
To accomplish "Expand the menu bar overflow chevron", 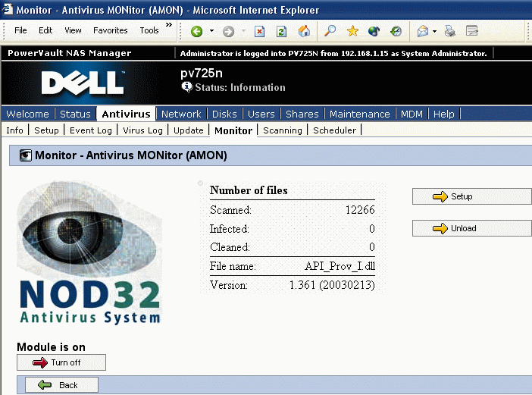I will point(169,24).
